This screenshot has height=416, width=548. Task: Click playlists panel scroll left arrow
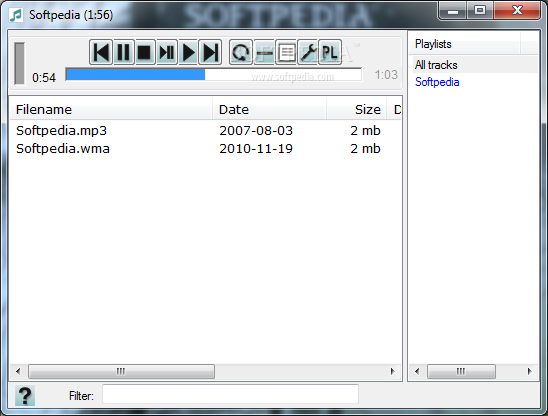point(417,371)
